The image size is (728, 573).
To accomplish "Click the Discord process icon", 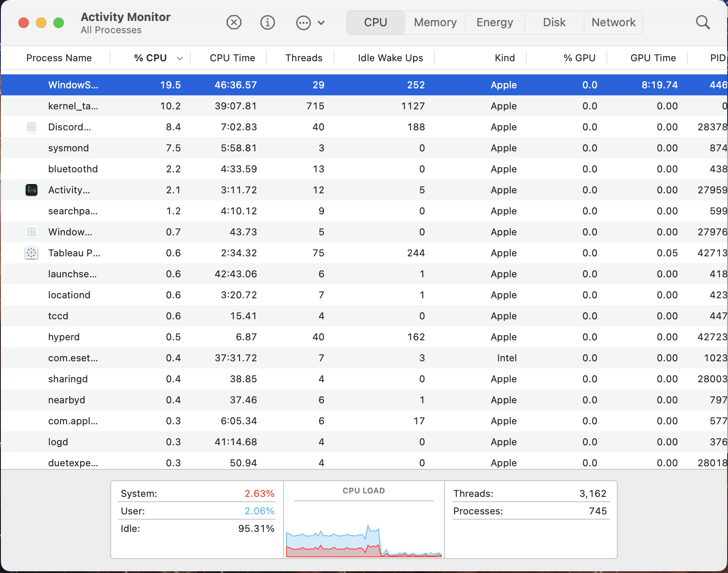I will pyautogui.click(x=31, y=127).
